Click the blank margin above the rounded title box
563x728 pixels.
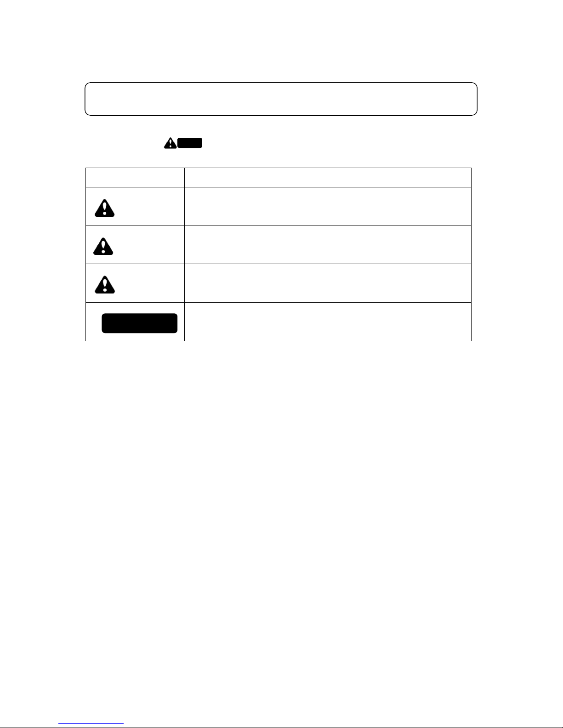coord(281,41)
